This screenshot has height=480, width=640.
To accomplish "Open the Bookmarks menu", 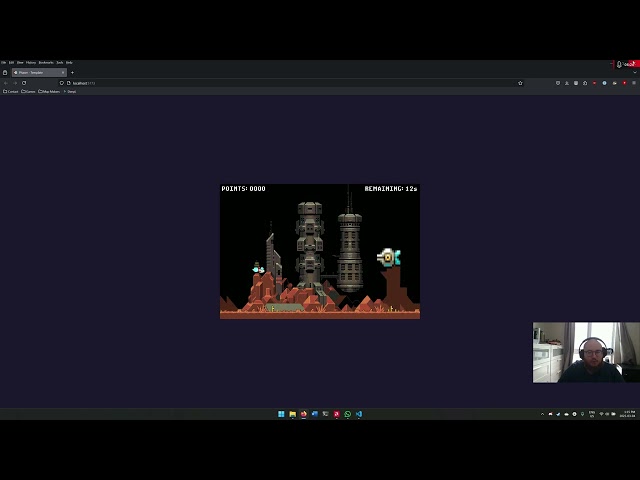I will [46, 62].
